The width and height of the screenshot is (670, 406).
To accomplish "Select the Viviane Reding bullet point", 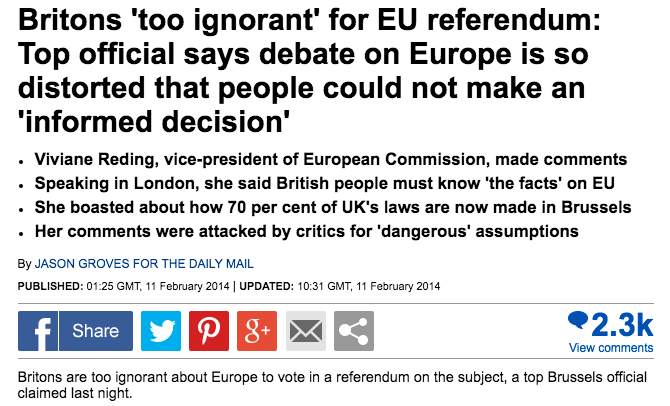I will click(x=331, y=159).
